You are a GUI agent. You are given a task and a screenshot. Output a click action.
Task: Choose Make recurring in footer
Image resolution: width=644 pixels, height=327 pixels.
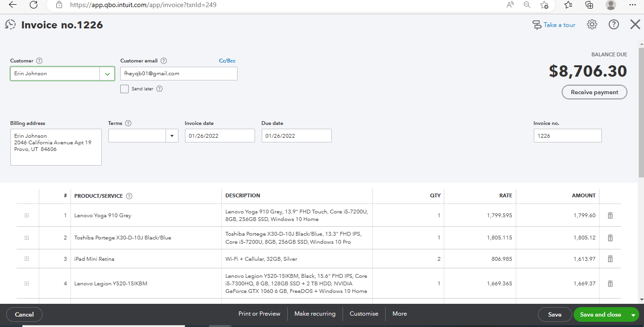point(315,314)
